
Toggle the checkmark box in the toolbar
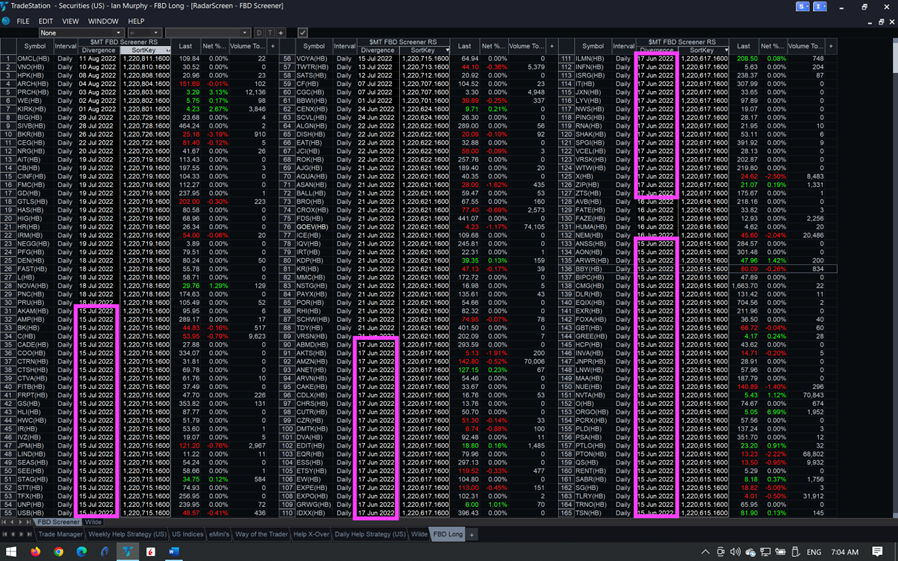point(303,33)
